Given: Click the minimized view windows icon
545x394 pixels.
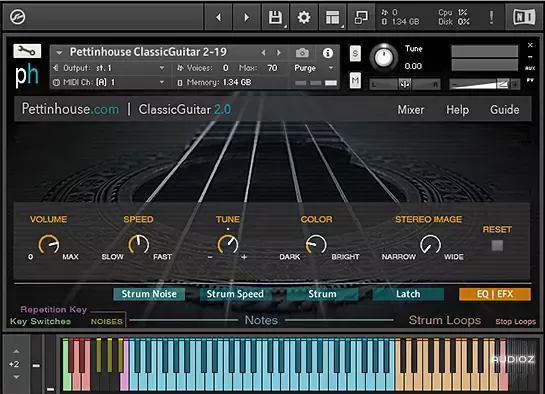Looking at the screenshot, I should point(361,17).
